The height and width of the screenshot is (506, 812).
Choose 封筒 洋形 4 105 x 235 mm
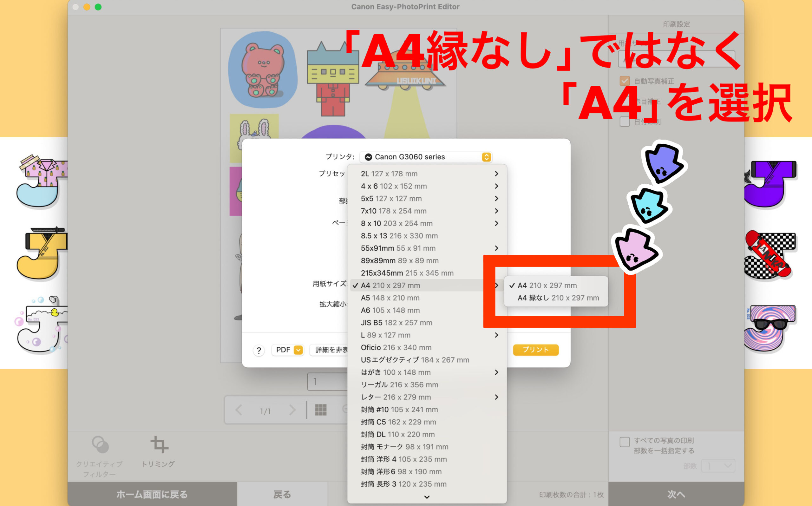(x=427, y=459)
